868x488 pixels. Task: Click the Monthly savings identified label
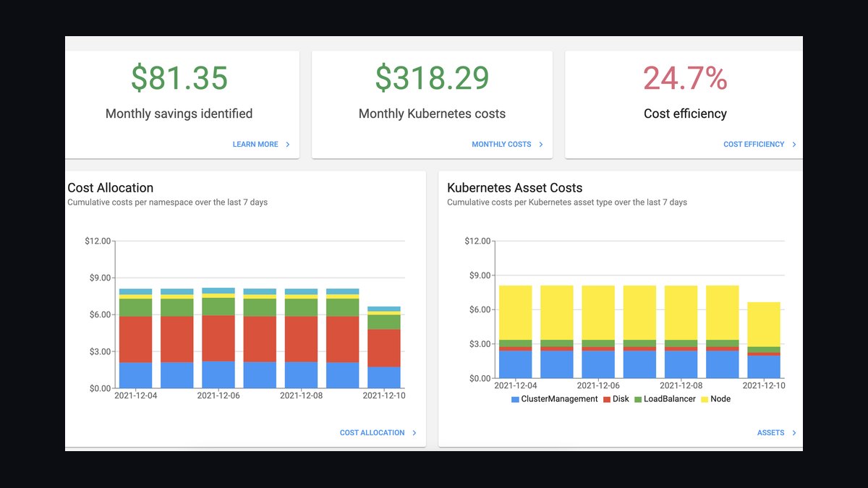(x=179, y=114)
